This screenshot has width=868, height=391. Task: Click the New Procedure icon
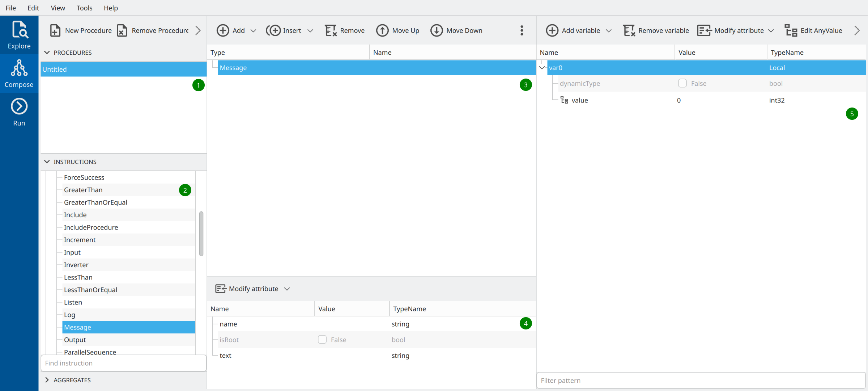tap(55, 31)
